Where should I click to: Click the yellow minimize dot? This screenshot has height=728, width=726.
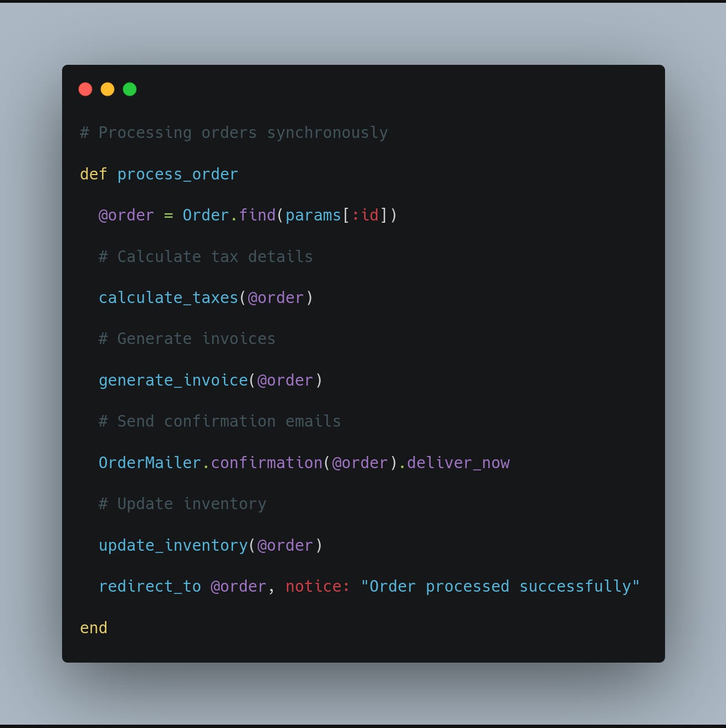click(x=108, y=89)
